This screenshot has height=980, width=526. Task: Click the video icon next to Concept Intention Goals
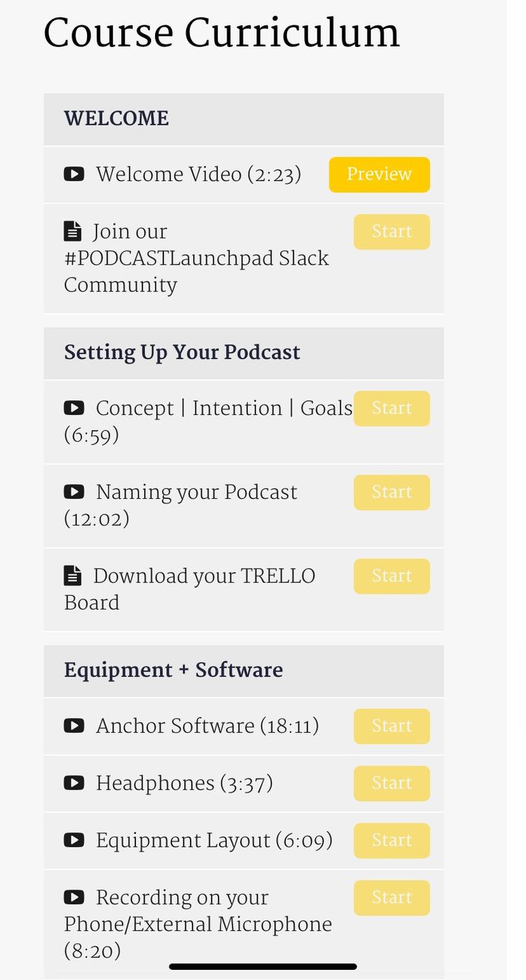click(74, 408)
